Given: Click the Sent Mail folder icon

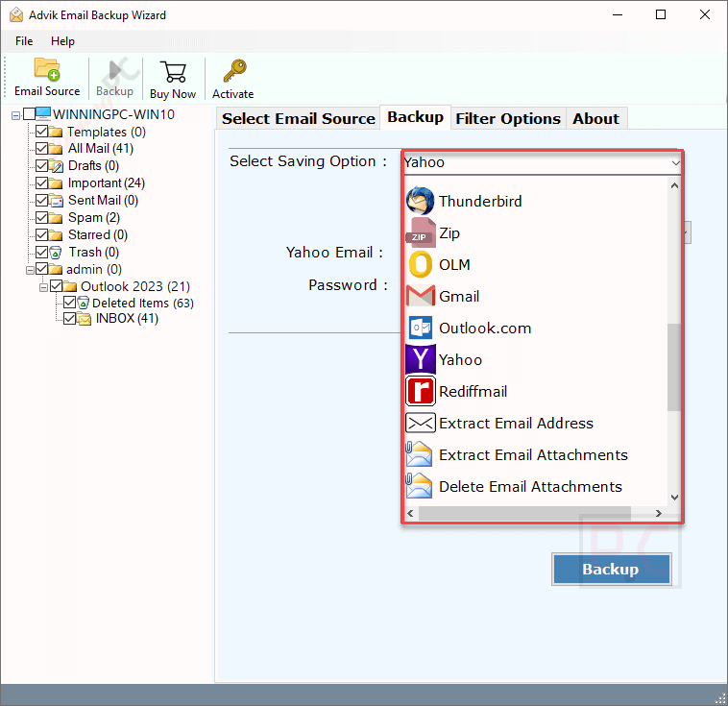Looking at the screenshot, I should 56,200.
